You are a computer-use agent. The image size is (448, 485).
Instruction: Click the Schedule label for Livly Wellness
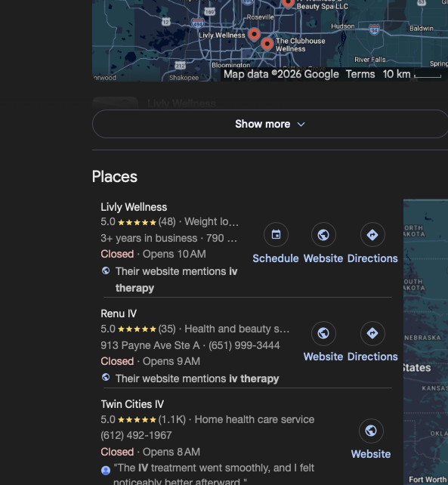point(276,258)
